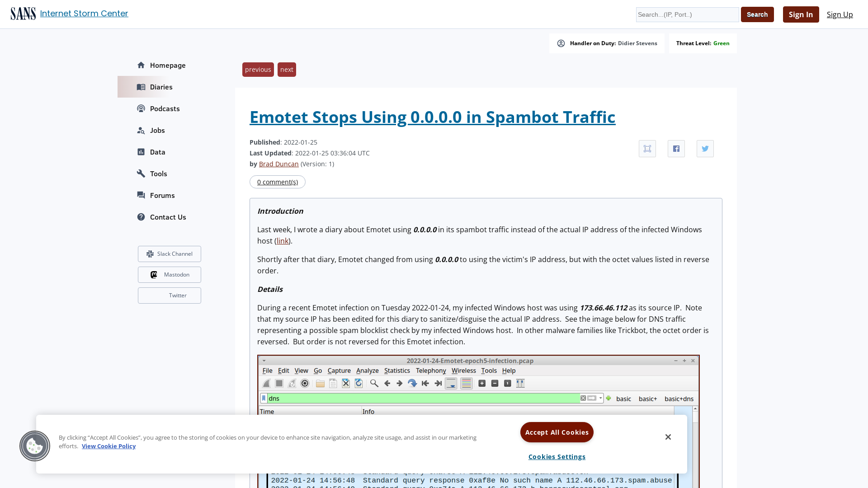Image resolution: width=868 pixels, height=488 pixels.
Task: Click the Diaries book icon
Action: point(141,87)
